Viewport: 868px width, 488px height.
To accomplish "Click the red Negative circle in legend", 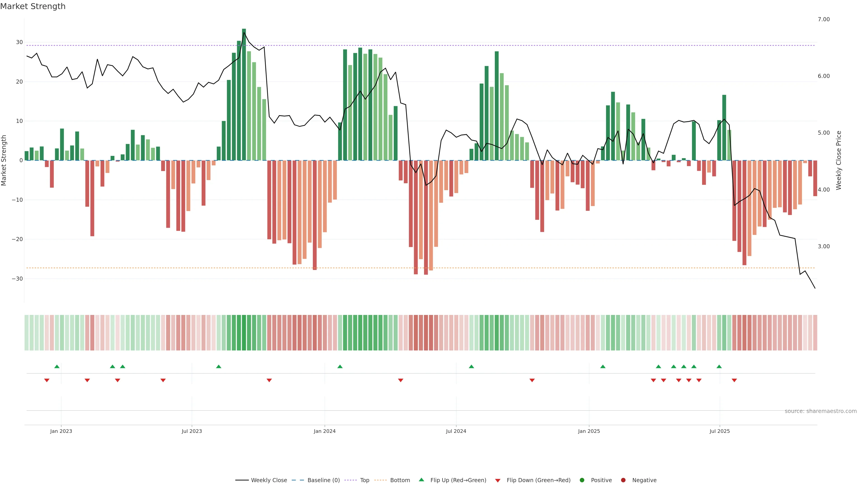I will (623, 480).
